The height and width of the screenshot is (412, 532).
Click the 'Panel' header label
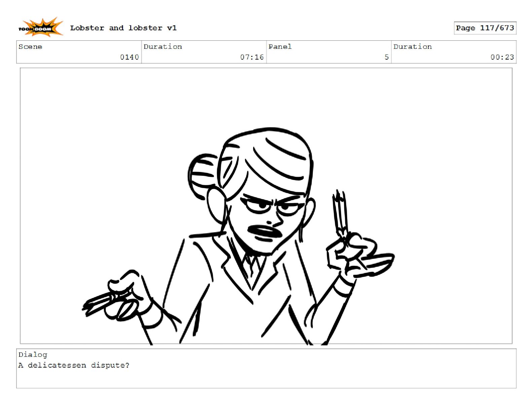point(280,47)
